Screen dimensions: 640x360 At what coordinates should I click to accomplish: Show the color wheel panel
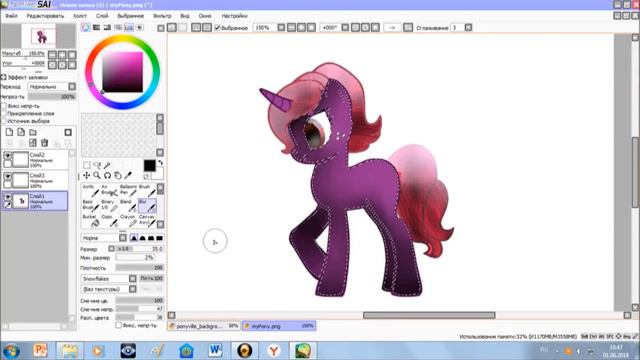click(85, 27)
